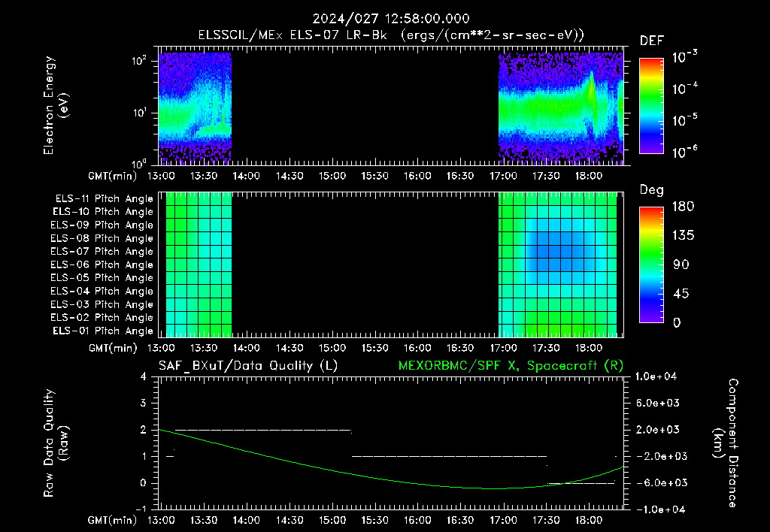The height and width of the screenshot is (532, 770).
Task: Select the ELS-04 Pitch Angle row label
Action: point(102,291)
